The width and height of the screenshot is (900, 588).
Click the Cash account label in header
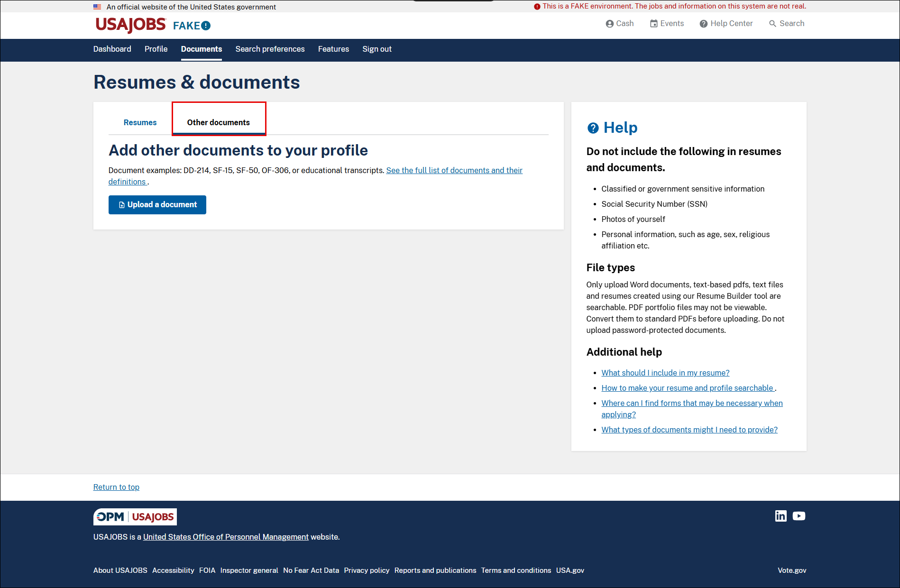625,24
